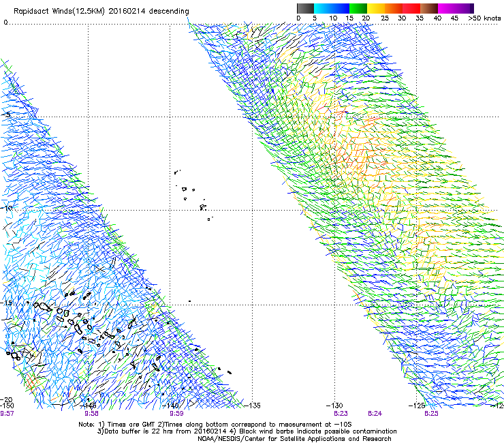Click the "-20" latitude axis label
The image size is (504, 443).
[6, 400]
